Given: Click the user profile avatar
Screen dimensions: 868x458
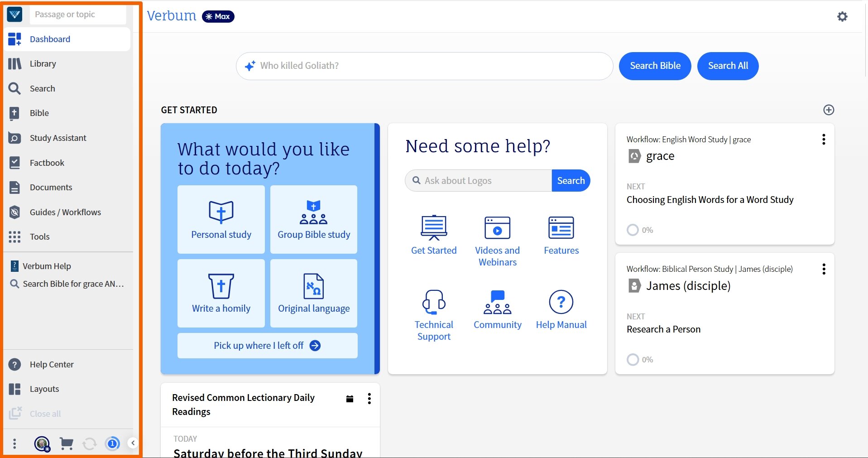Looking at the screenshot, I should (42, 444).
